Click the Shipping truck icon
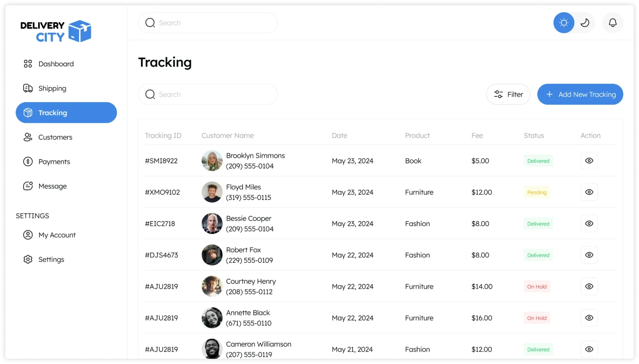The height and width of the screenshot is (364, 639). tap(28, 88)
